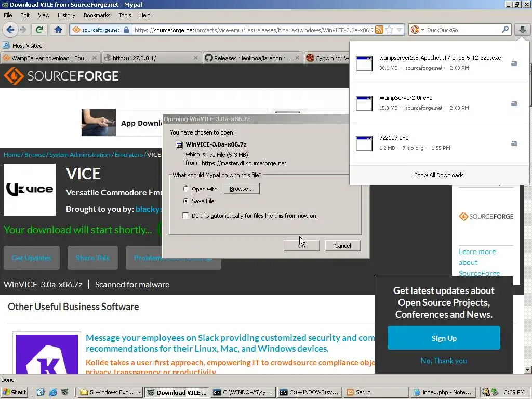Switch to the Setup taskbar window

(376, 392)
